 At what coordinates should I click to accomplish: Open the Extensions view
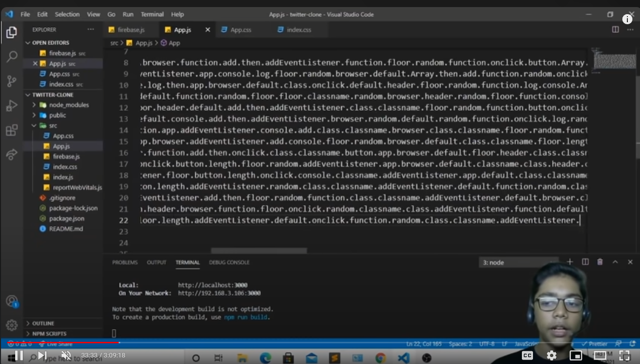pyautogui.click(x=12, y=131)
